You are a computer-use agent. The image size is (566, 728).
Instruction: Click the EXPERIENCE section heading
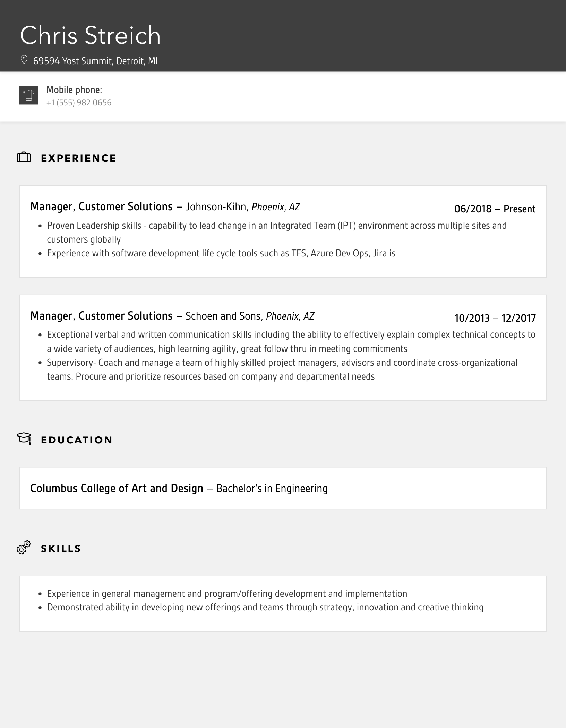pos(79,158)
